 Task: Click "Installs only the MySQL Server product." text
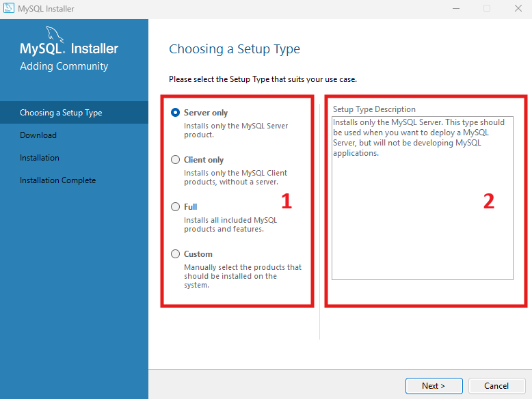click(236, 130)
